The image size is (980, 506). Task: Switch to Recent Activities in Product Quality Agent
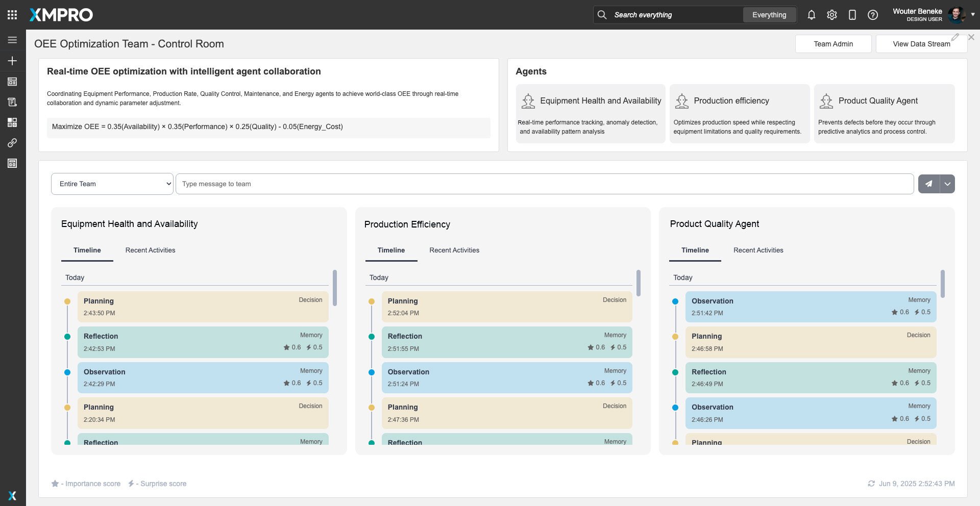click(x=758, y=250)
